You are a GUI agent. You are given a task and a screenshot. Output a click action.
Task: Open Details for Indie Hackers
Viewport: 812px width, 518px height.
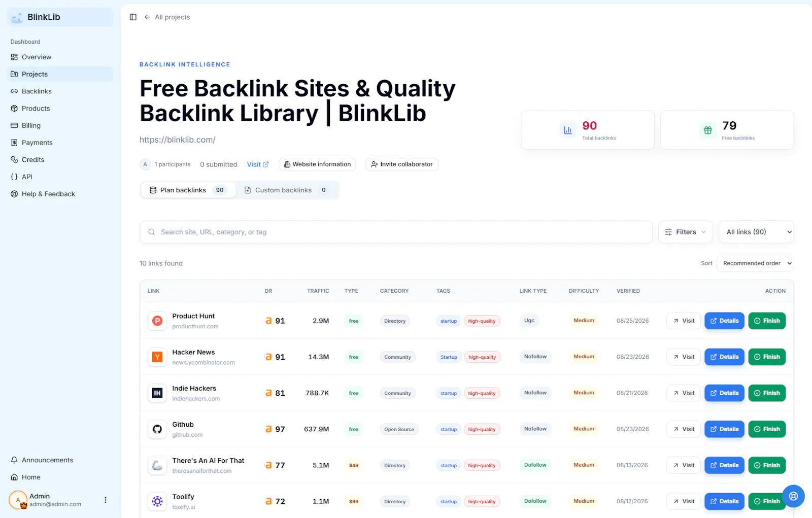tap(724, 393)
